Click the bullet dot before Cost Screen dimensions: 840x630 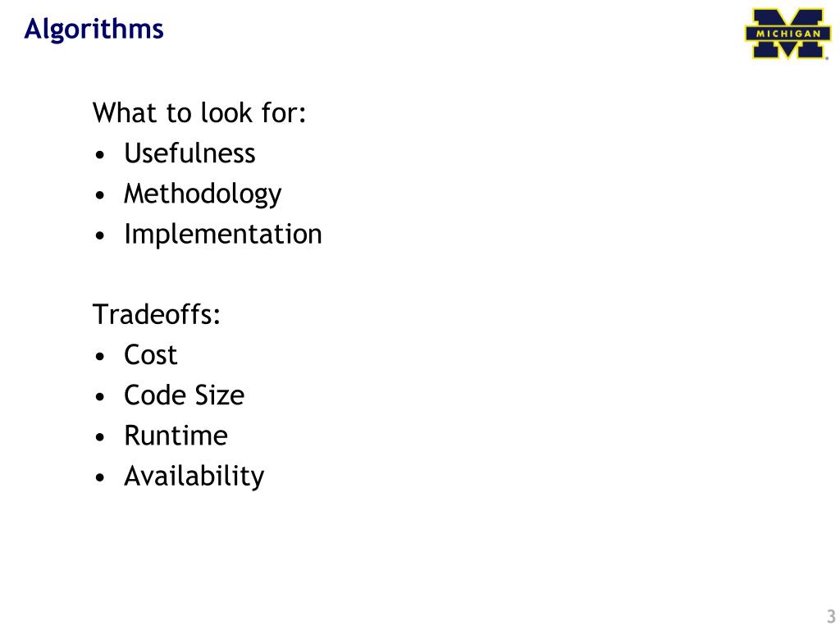tap(99, 357)
